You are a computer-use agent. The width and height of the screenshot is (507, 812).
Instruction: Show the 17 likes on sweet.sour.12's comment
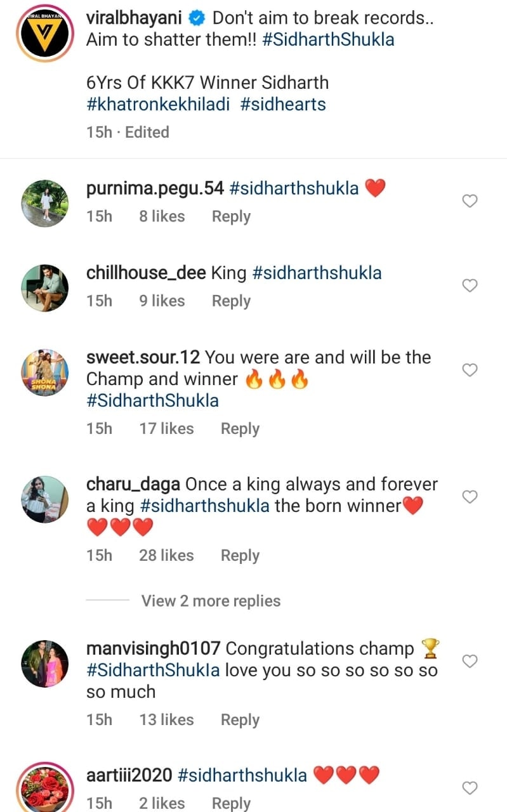click(x=166, y=428)
